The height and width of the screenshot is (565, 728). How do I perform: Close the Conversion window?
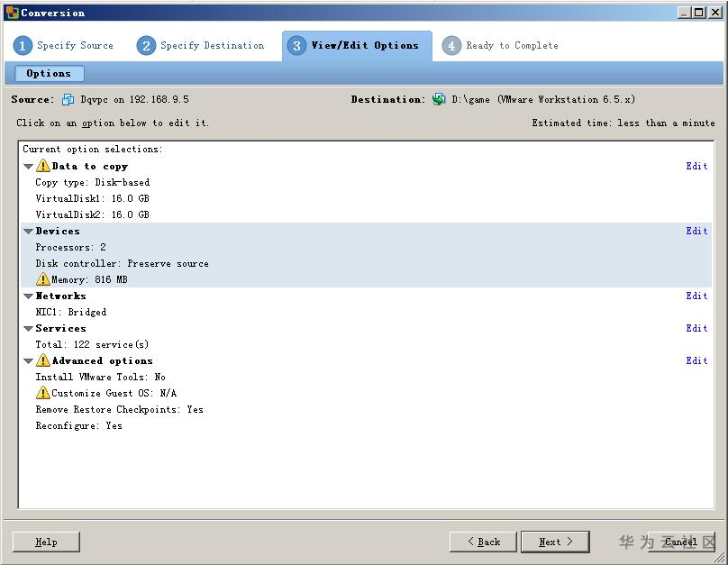click(715, 13)
